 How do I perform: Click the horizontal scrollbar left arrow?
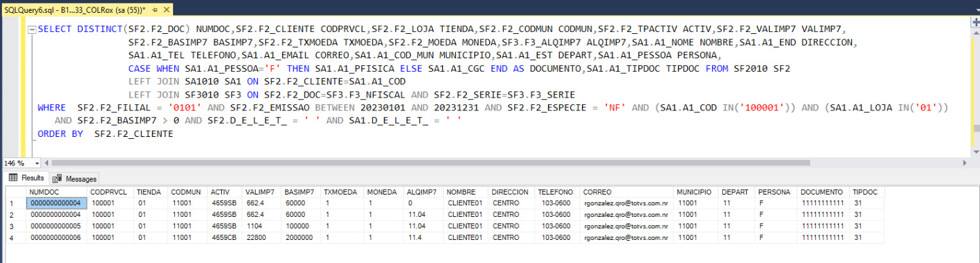(x=47, y=163)
